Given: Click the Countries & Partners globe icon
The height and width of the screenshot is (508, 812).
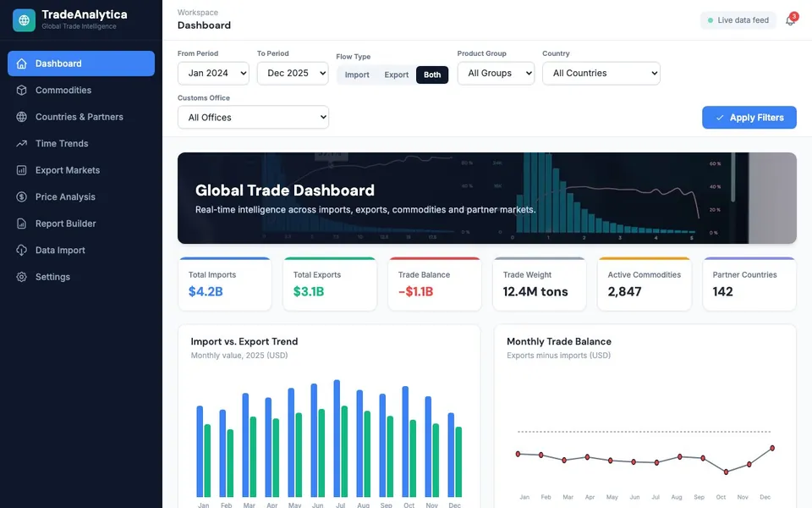Looking at the screenshot, I should point(21,117).
